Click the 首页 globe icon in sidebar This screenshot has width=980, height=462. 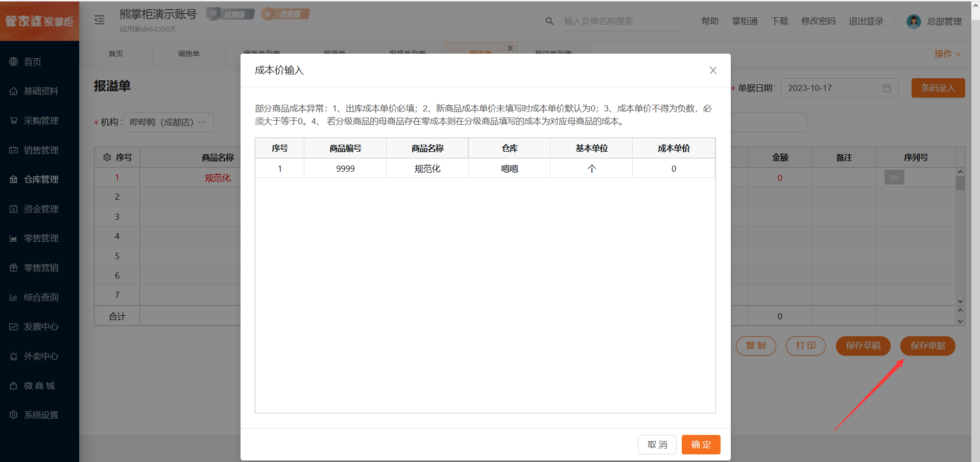(14, 62)
